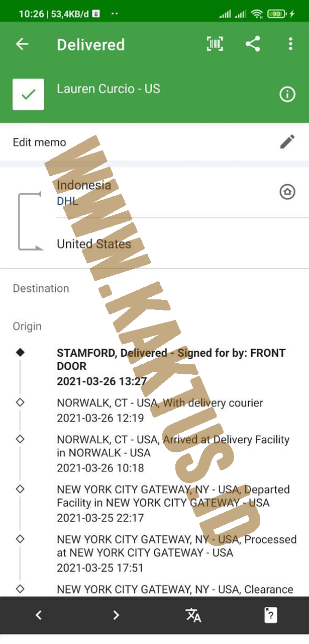Translate tracking details icon
The height and width of the screenshot is (644, 309).
(x=193, y=615)
